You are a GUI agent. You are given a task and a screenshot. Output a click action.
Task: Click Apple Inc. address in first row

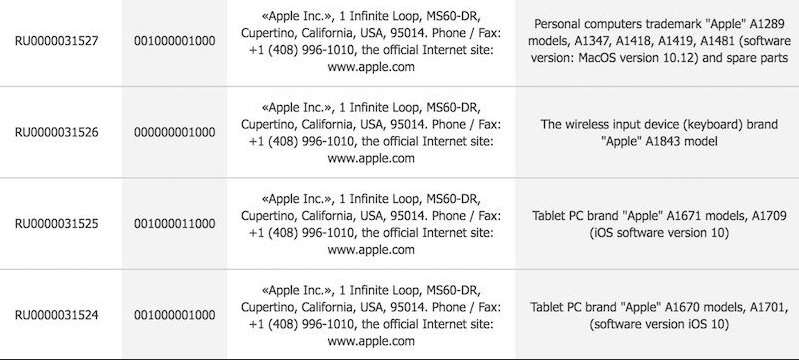coord(371,41)
